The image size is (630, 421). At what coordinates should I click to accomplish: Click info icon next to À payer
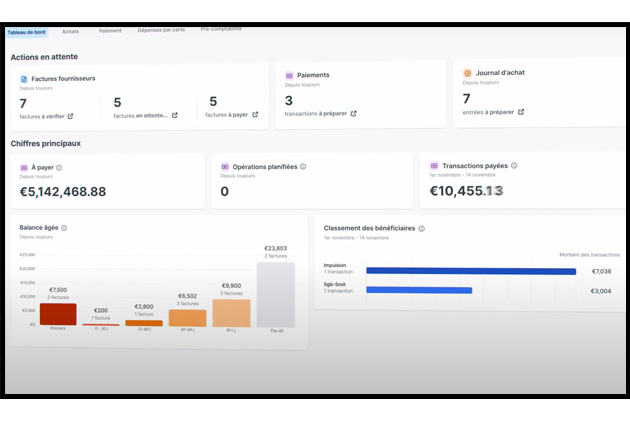59,168
